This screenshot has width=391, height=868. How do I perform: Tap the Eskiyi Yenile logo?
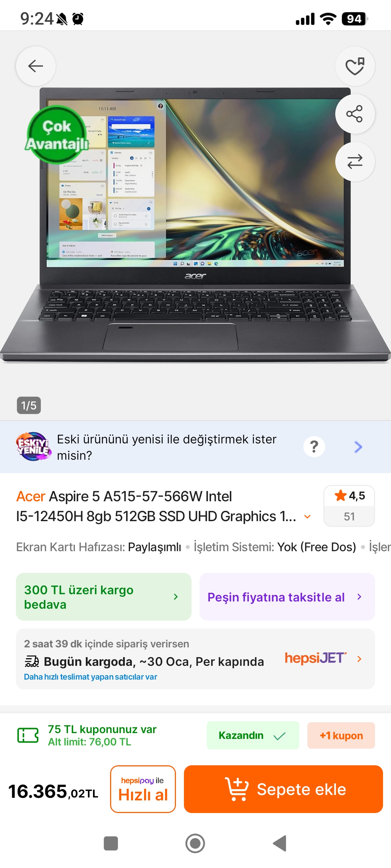tap(33, 447)
